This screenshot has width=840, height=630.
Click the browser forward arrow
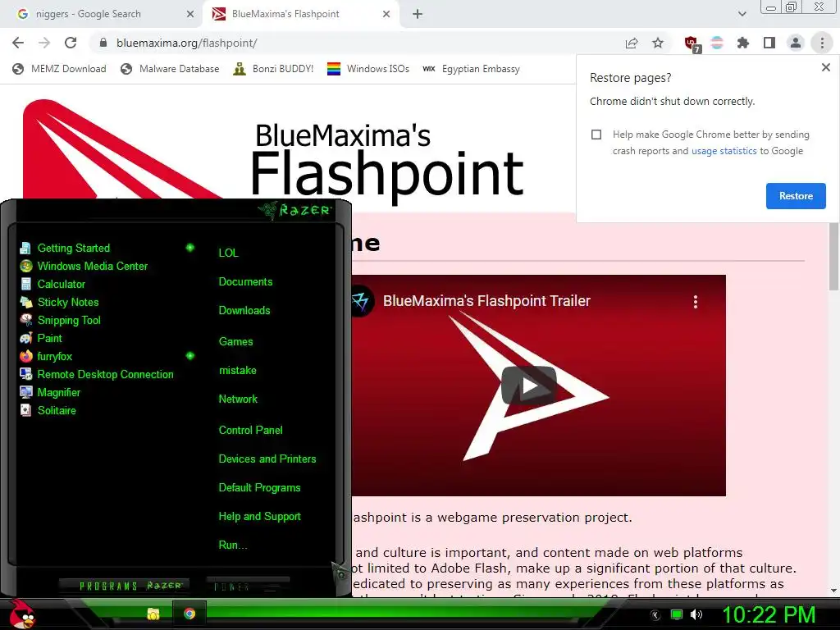(44, 43)
